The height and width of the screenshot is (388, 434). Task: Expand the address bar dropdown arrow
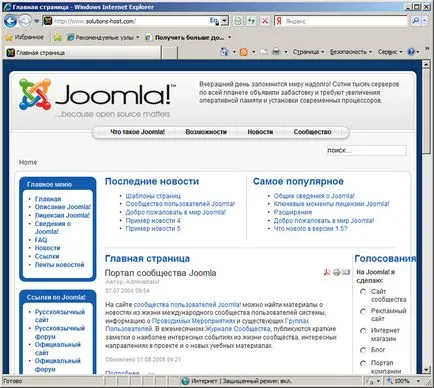click(225, 21)
